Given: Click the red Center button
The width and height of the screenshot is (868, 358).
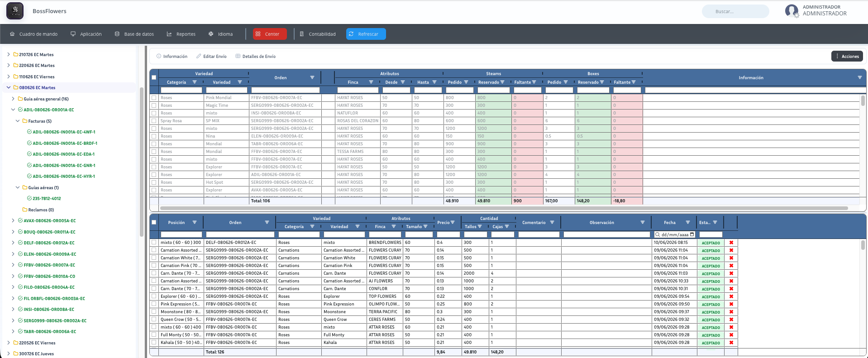Looking at the screenshot, I should click(270, 34).
